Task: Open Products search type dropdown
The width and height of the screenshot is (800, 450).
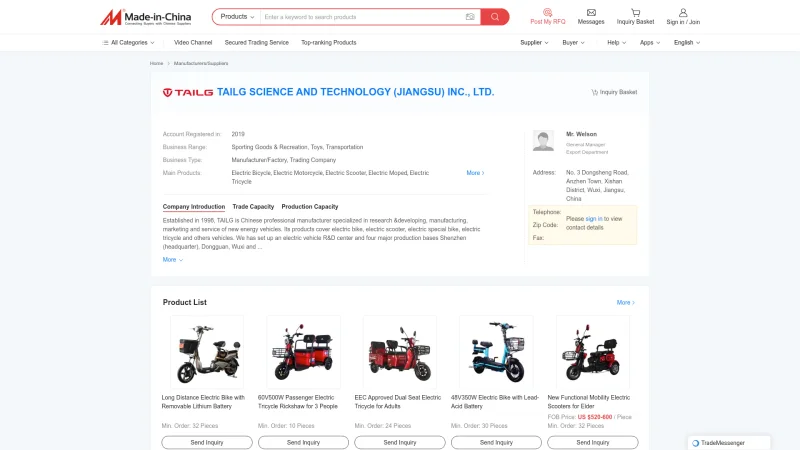Action: click(237, 17)
